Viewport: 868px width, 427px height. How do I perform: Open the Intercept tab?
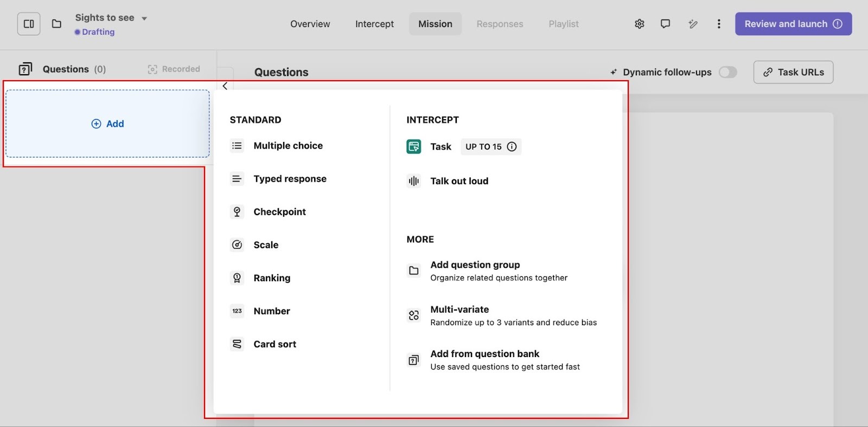tap(374, 24)
